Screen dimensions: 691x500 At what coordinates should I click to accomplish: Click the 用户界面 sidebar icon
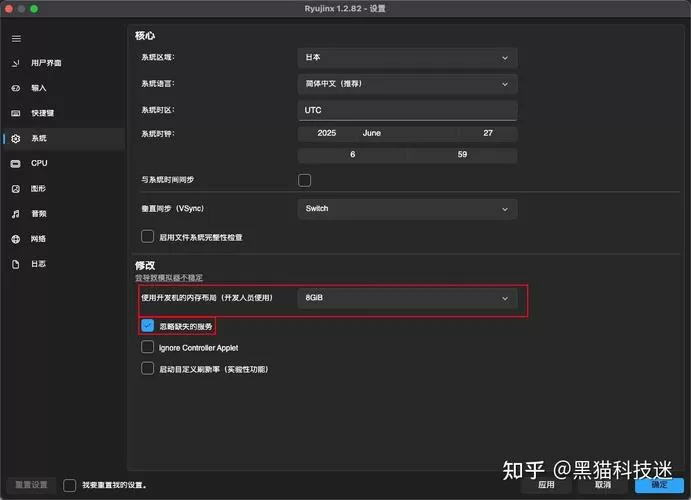click(x=16, y=63)
